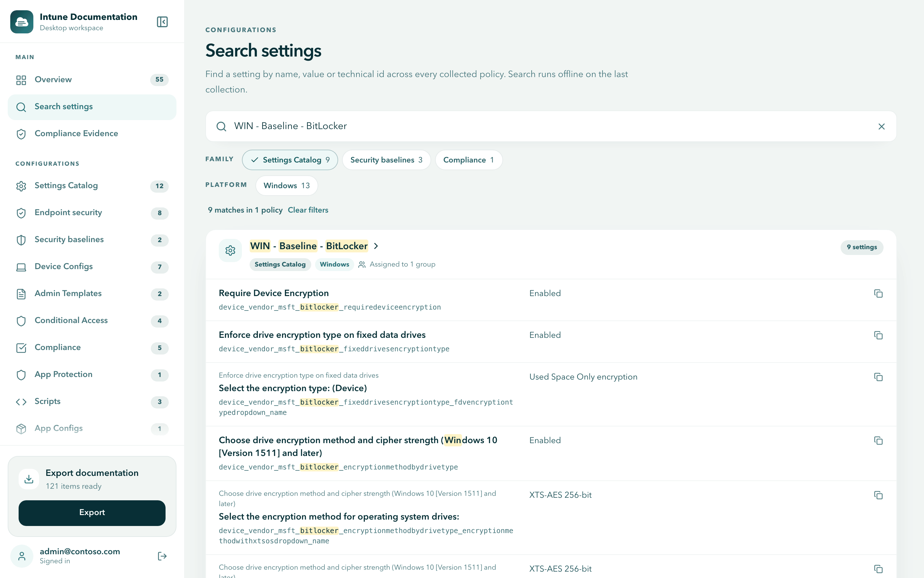Click the 9 matches in 1 policy text
The image size is (924, 578).
click(x=245, y=210)
